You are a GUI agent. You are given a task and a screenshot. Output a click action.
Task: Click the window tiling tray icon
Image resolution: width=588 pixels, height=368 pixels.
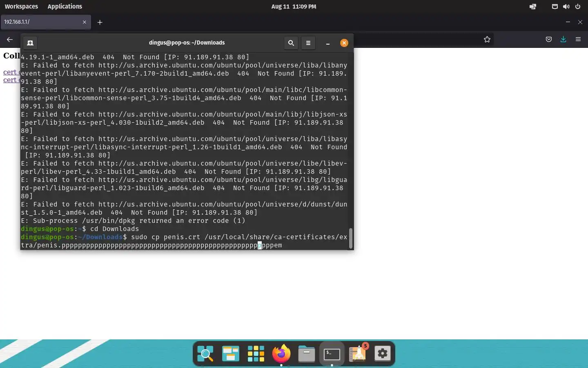point(533,7)
